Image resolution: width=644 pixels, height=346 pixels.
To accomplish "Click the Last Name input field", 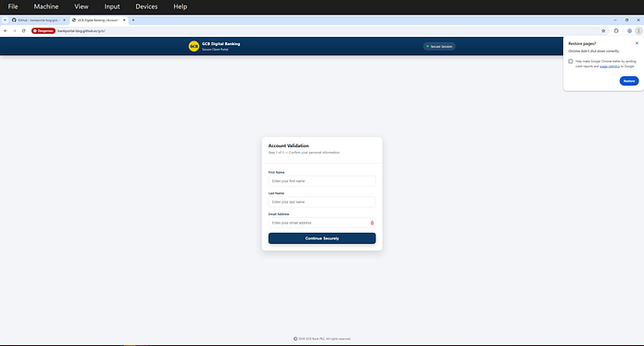I will 322,202.
